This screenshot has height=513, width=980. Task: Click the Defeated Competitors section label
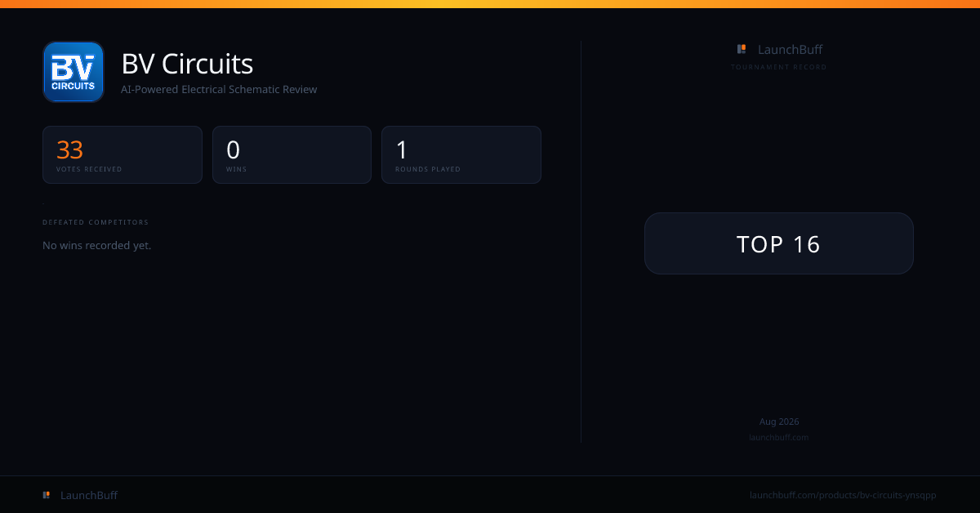[96, 222]
